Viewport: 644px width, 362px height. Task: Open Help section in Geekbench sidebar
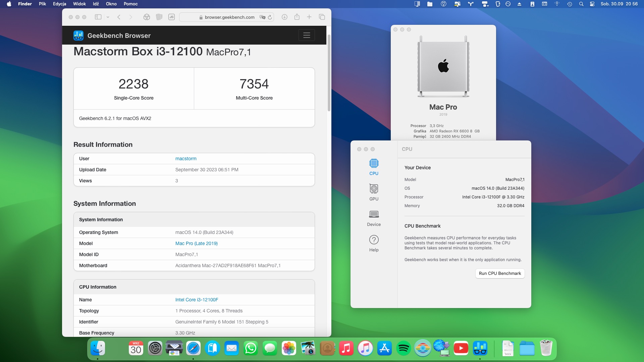tap(374, 243)
